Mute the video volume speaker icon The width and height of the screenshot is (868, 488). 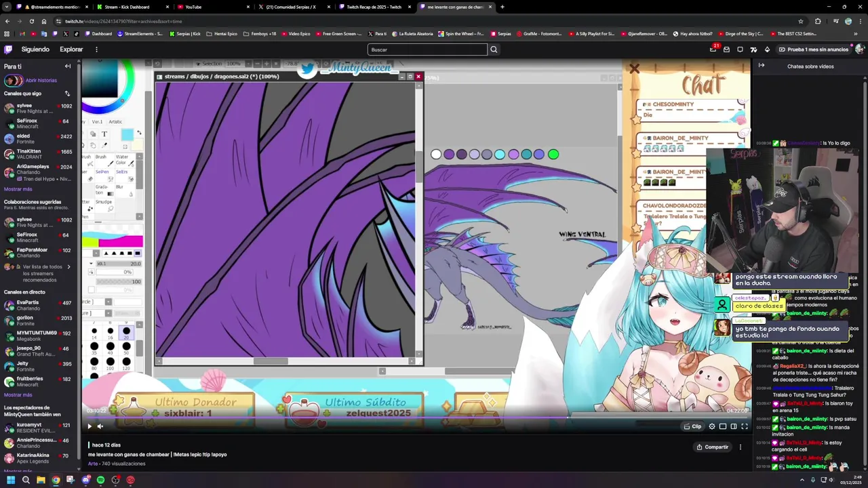[x=100, y=426]
